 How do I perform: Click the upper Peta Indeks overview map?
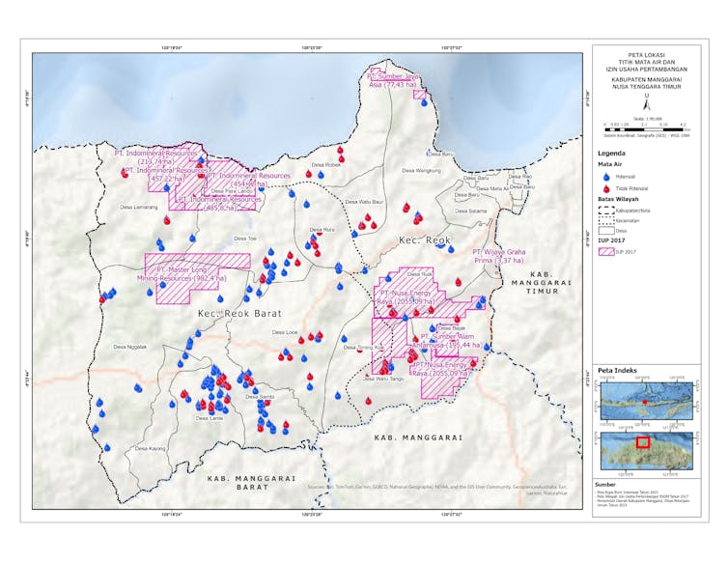pyautogui.click(x=643, y=397)
